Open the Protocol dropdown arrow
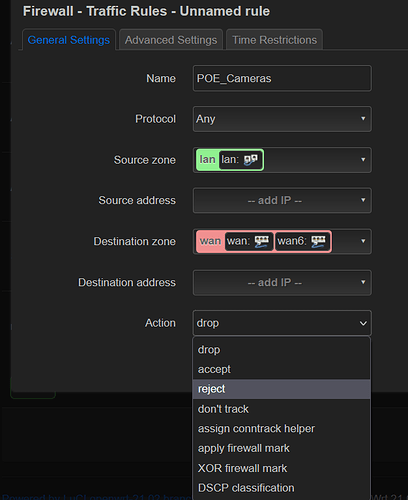Image resolution: width=408 pixels, height=500 pixels. pyautogui.click(x=363, y=119)
